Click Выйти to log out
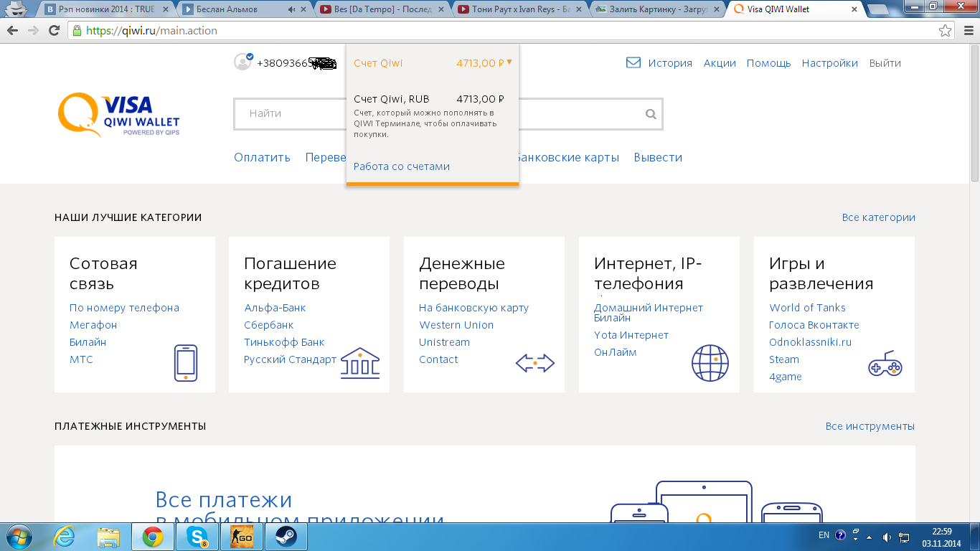The height and width of the screenshot is (551, 980). click(x=885, y=63)
